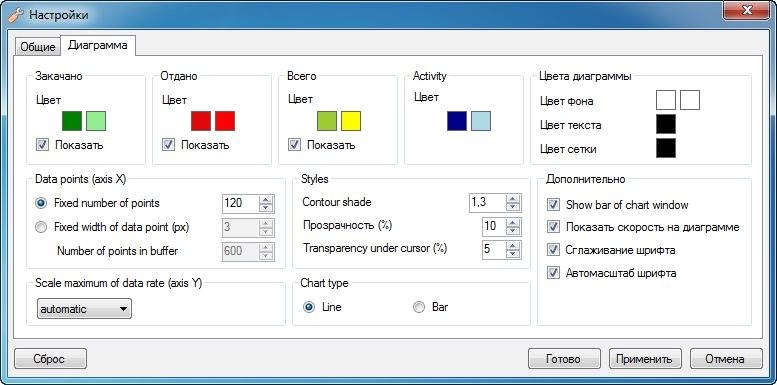Click the Contour shade input field

(x=488, y=202)
